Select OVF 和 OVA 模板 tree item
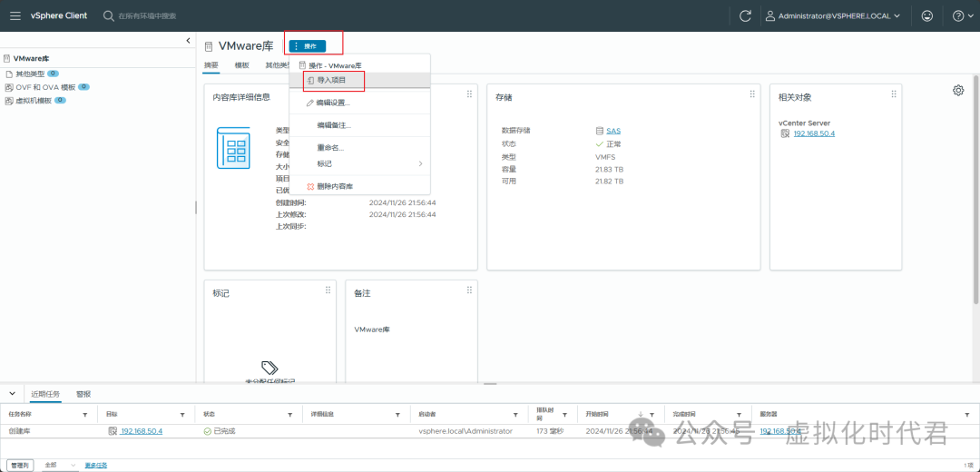Screen dimensions: 980x472 [45, 87]
